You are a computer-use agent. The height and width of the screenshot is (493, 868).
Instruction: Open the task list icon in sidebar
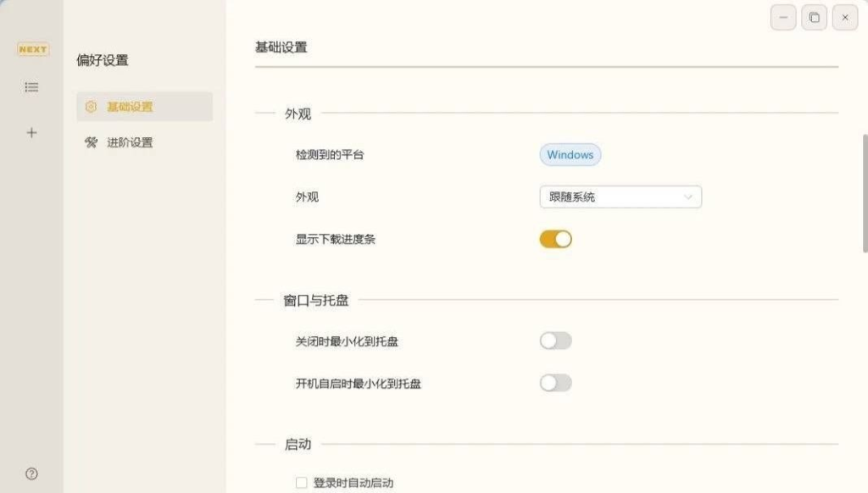point(31,87)
